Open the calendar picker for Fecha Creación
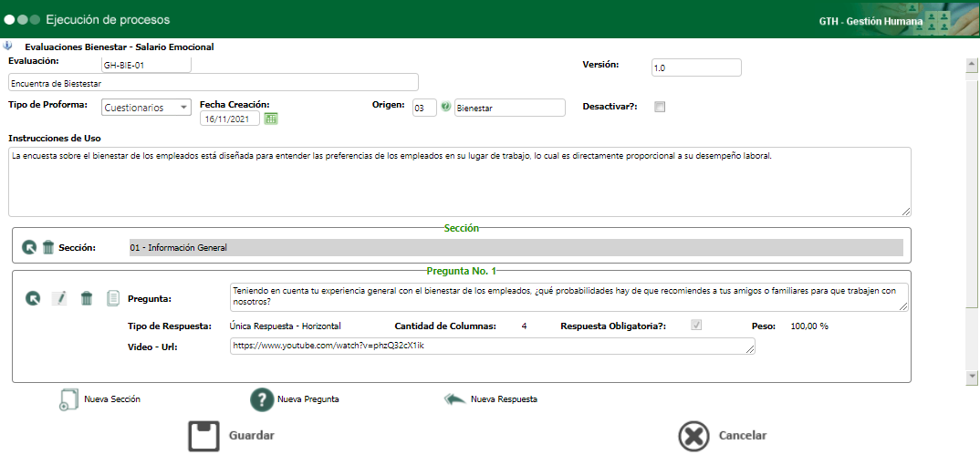 pos(271,119)
